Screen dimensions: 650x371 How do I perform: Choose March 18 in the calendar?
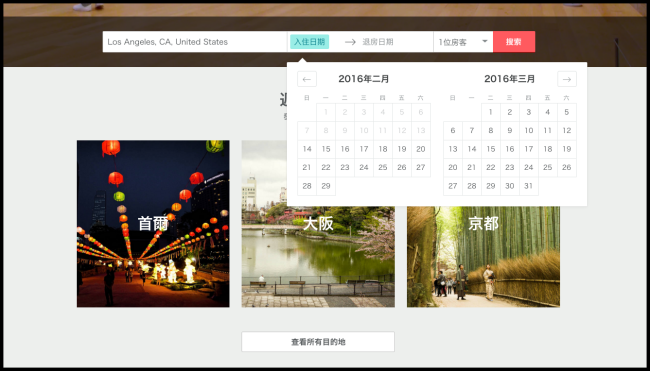point(548,149)
